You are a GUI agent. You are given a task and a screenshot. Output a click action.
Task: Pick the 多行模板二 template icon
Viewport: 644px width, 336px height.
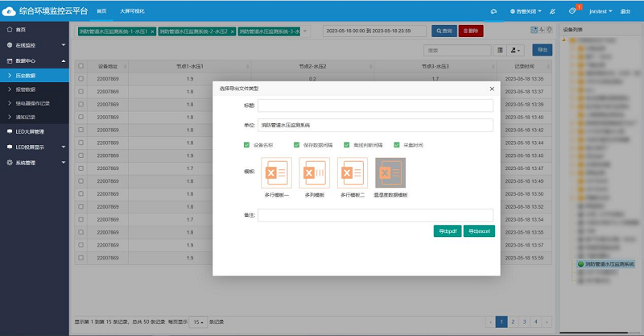click(x=353, y=173)
